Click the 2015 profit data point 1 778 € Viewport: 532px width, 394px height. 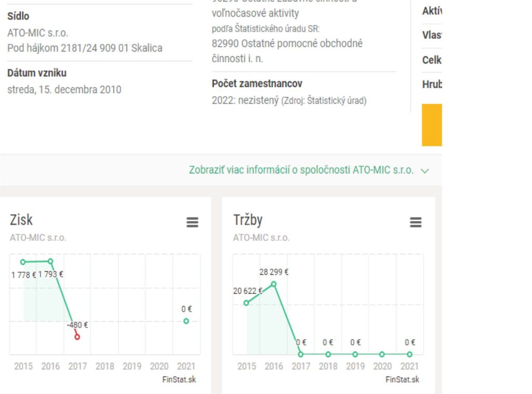pyautogui.click(x=23, y=262)
